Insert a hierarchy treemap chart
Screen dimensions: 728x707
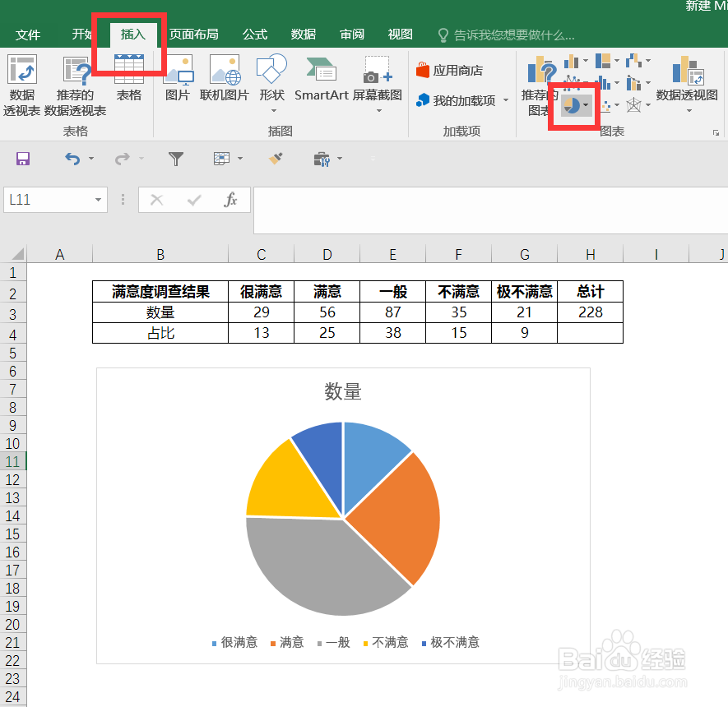pos(607,61)
